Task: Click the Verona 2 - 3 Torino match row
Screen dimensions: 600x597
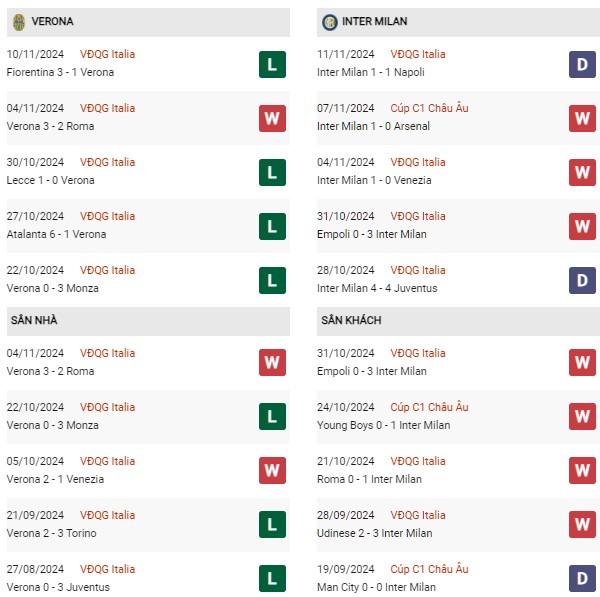Action: pos(148,524)
